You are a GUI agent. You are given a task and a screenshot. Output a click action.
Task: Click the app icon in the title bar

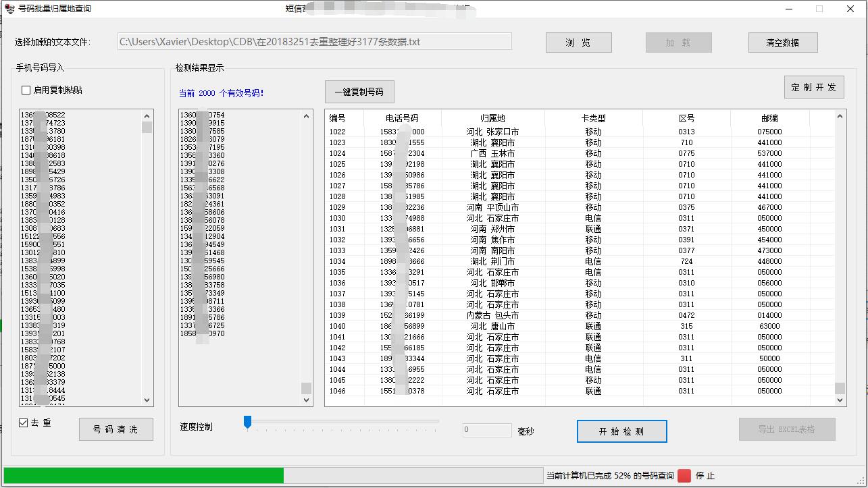coord(10,9)
